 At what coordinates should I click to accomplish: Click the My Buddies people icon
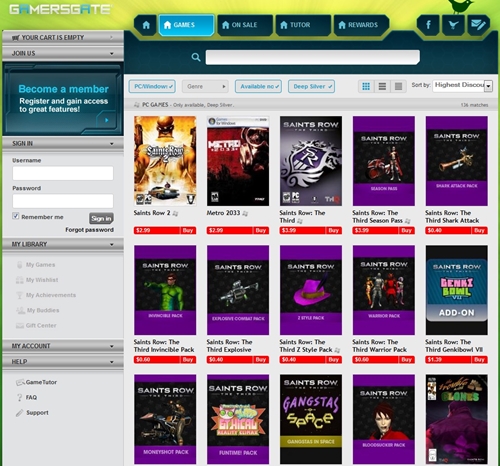pyautogui.click(x=20, y=310)
